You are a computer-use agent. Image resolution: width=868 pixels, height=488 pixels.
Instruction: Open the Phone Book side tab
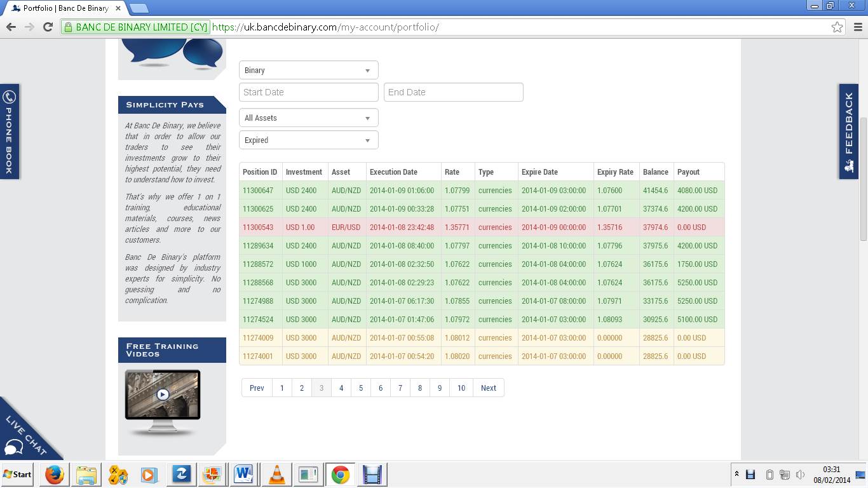pyautogui.click(x=9, y=132)
